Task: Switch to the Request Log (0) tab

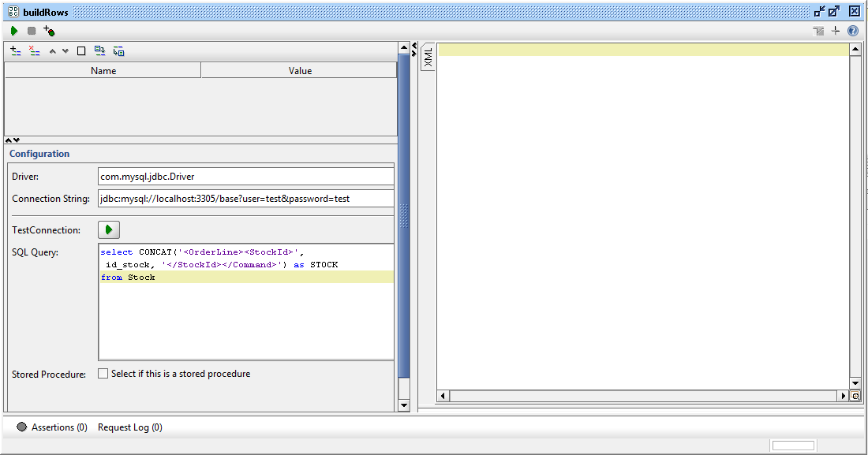Action: pyautogui.click(x=129, y=427)
